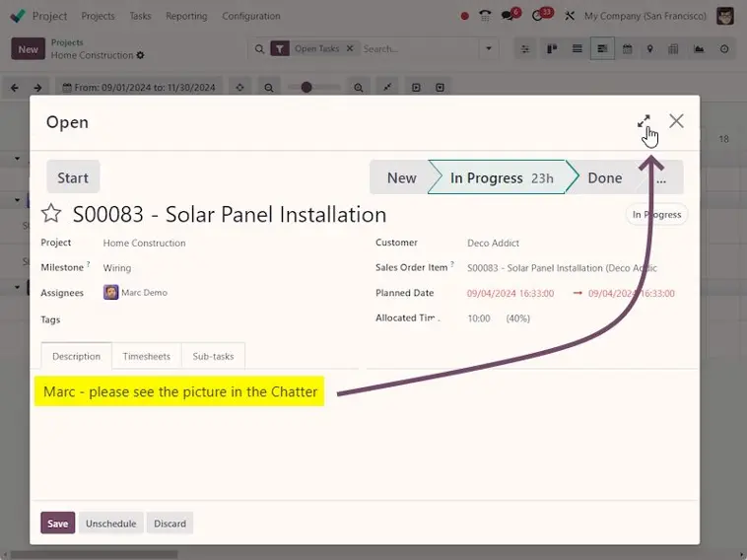Open the Calendar view icon
Screen dimensions: 747x560
pos(626,49)
